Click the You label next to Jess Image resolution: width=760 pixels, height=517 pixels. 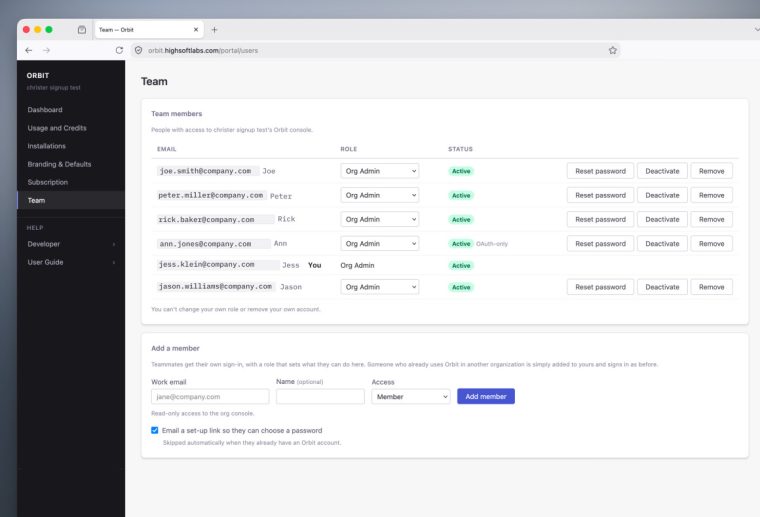tap(315, 265)
